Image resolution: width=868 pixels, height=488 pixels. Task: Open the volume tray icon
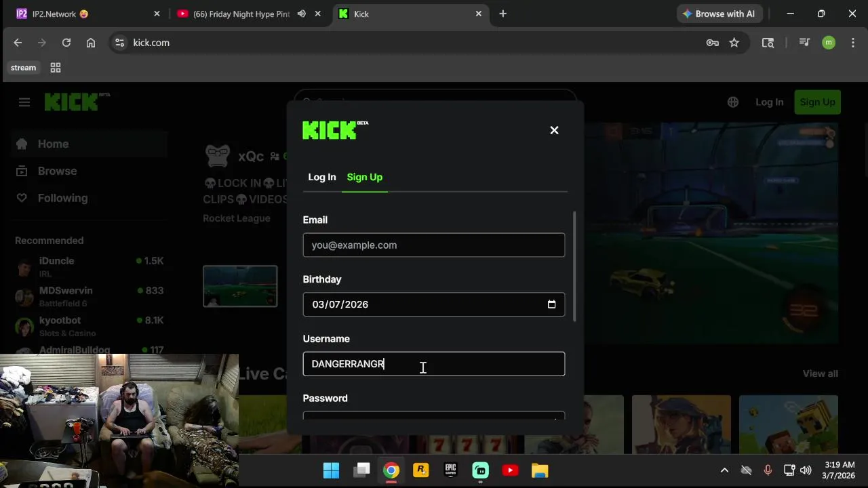(x=806, y=470)
